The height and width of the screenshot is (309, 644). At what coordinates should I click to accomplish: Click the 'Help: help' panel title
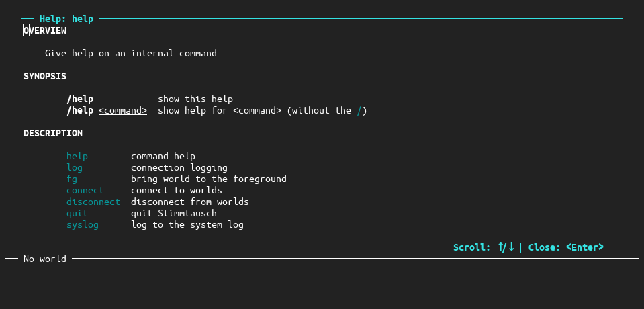[66, 19]
